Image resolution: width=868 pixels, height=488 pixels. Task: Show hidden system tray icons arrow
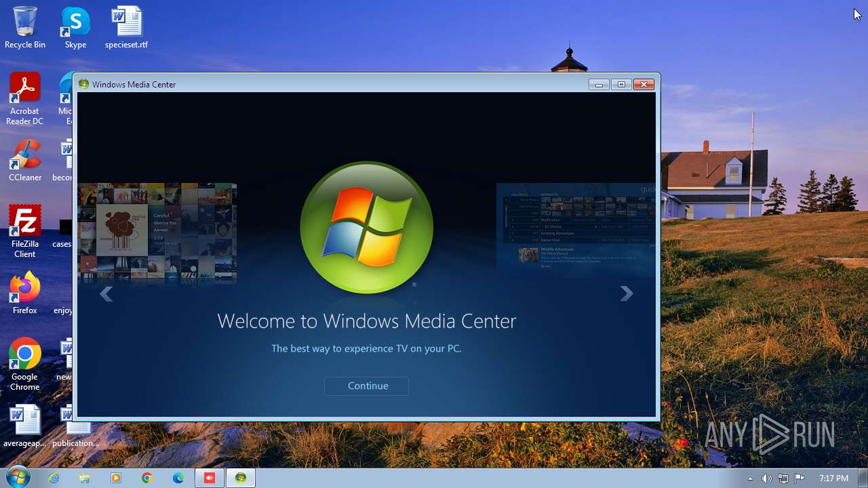point(750,479)
